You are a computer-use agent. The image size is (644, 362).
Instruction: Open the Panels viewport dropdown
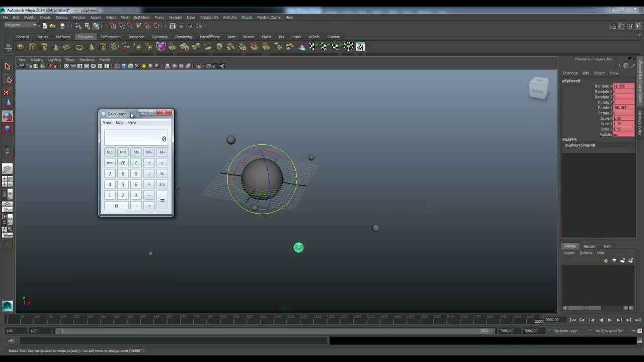(105, 60)
